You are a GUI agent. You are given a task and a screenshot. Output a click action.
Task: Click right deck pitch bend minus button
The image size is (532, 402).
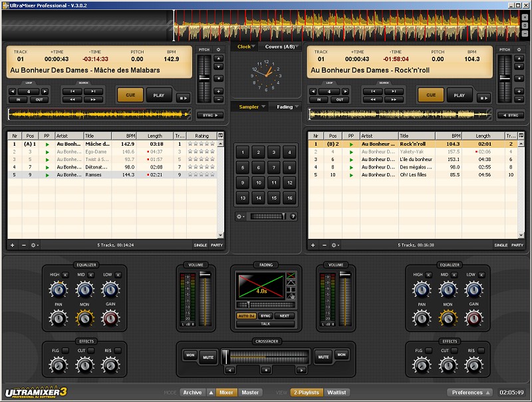tap(519, 99)
